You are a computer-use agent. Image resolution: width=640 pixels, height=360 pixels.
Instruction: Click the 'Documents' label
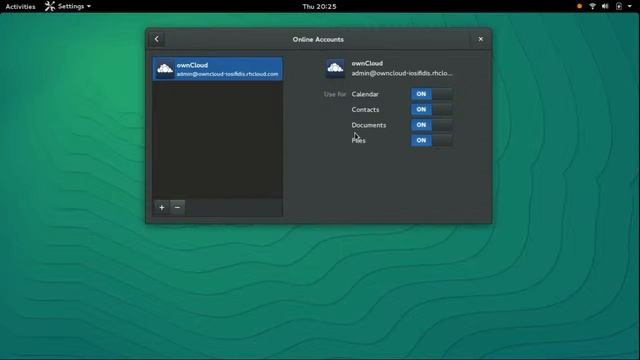369,125
